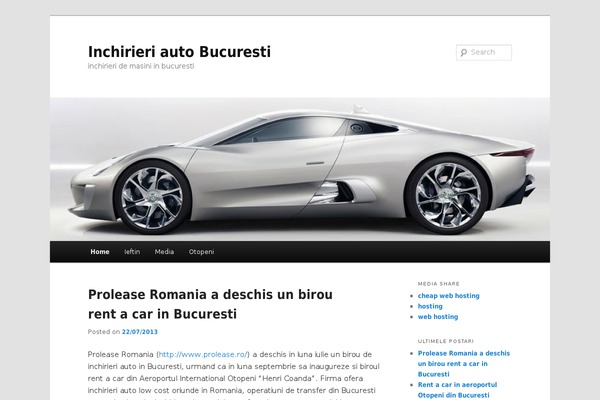
Task: Open the Otopeni menu item
Action: pos(201,252)
